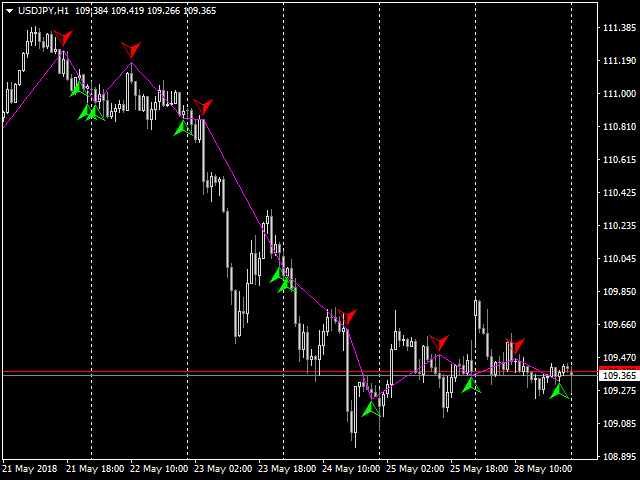Click the 24 May 10:00 time label
640x480 pixels.
click(351, 469)
